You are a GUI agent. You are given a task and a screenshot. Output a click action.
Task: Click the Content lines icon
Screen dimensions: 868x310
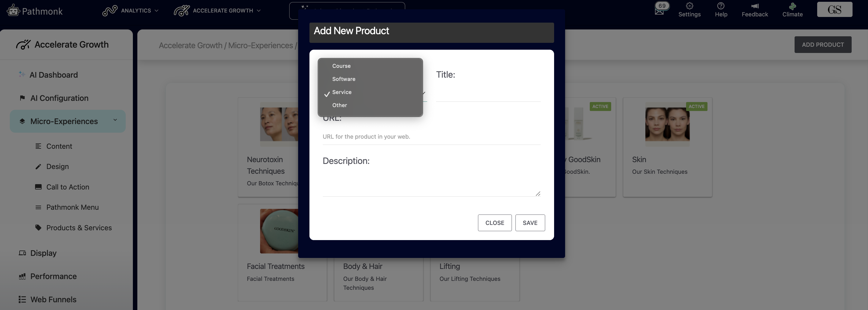tap(38, 146)
